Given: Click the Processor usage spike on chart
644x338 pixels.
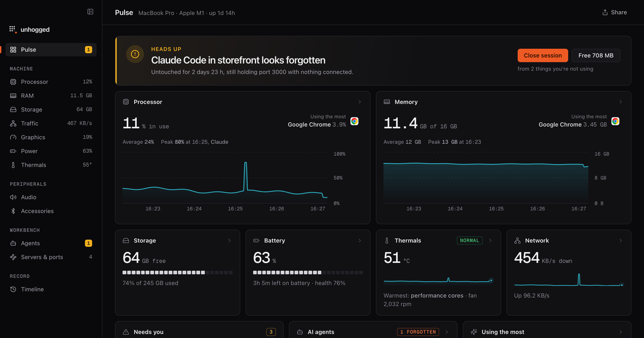Looking at the screenshot, I should (246, 175).
